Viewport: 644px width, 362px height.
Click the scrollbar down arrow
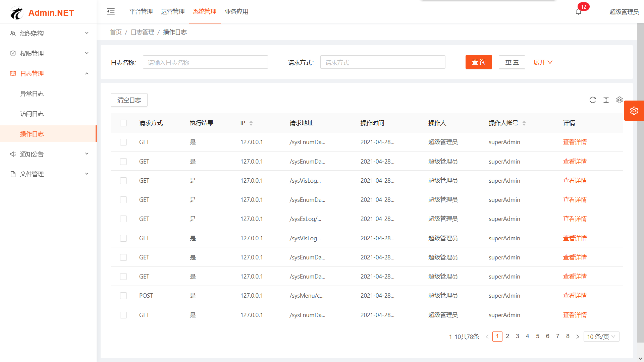[x=640, y=359]
